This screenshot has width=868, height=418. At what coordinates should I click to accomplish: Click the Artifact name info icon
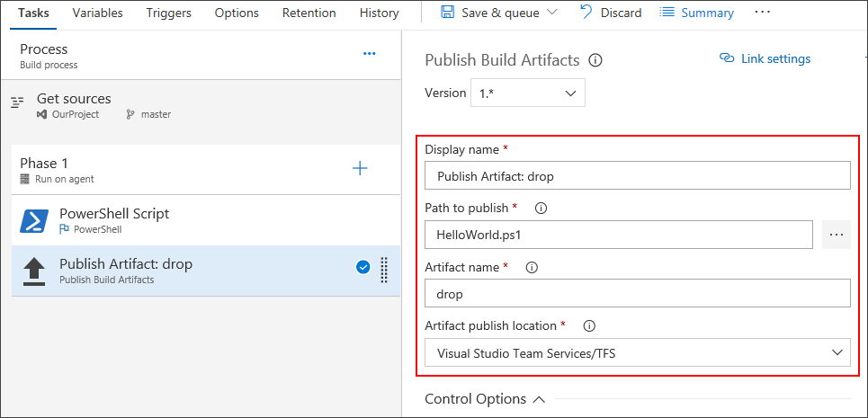532,267
